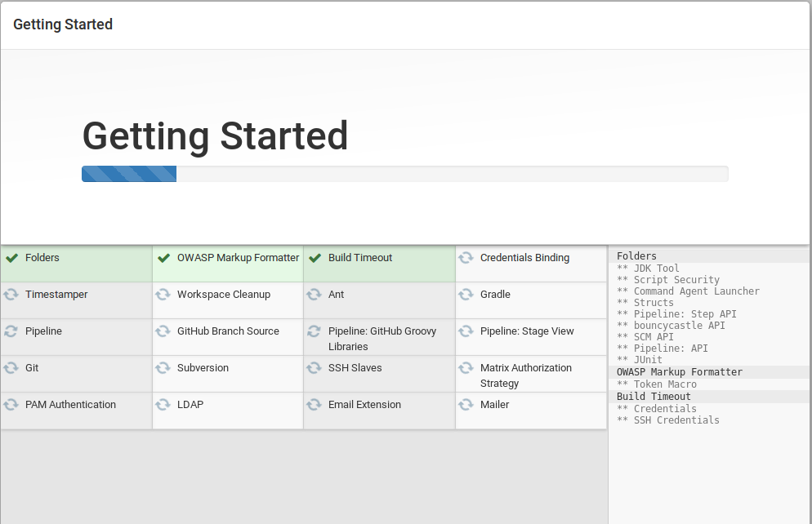
Task: Click the Command Agent Launcher log entry
Action: click(x=688, y=291)
